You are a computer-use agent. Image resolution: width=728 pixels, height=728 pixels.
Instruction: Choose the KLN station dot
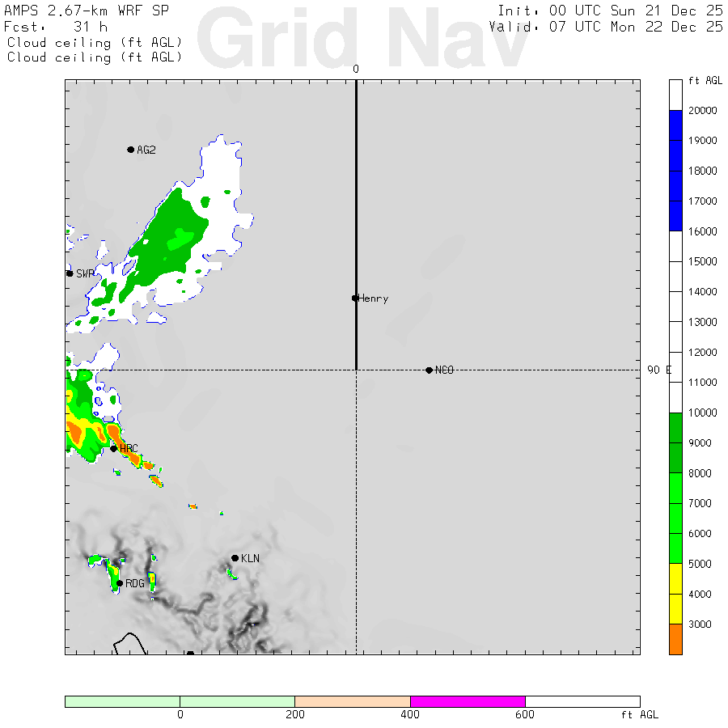coord(235,558)
